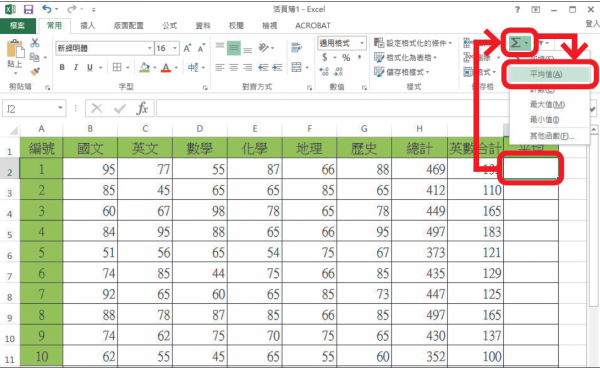
Task: Expand the number format dropdown
Action: (362, 43)
